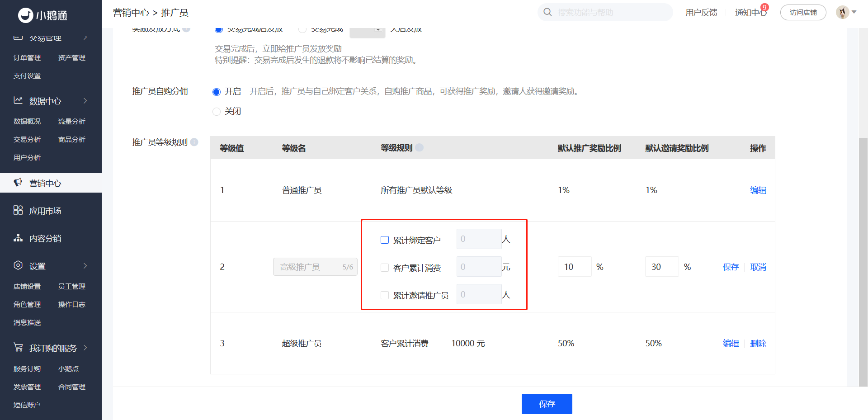Open the avatar dropdown arrow

854,12
